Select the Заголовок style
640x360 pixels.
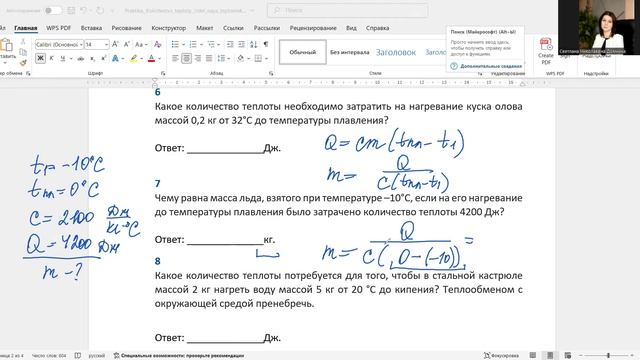396,52
